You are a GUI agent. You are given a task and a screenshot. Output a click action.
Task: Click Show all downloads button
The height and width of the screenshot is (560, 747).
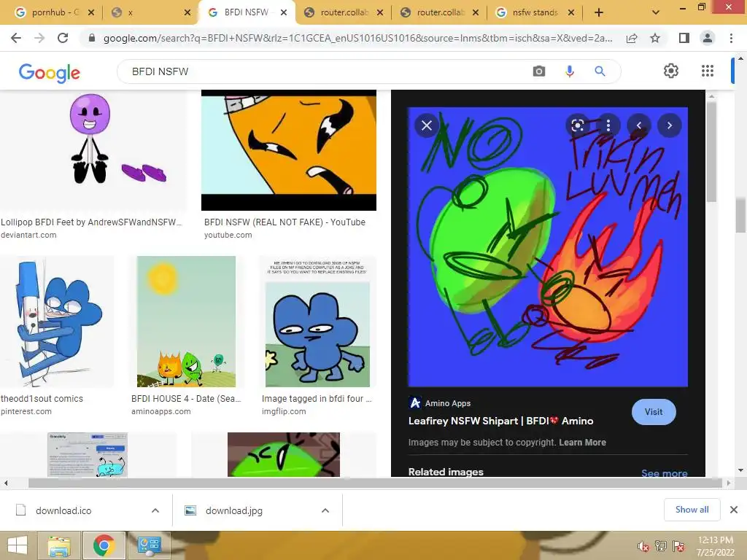tap(692, 510)
